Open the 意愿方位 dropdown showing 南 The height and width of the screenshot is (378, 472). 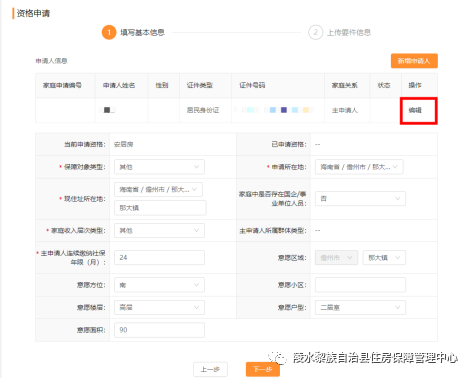[x=159, y=285]
